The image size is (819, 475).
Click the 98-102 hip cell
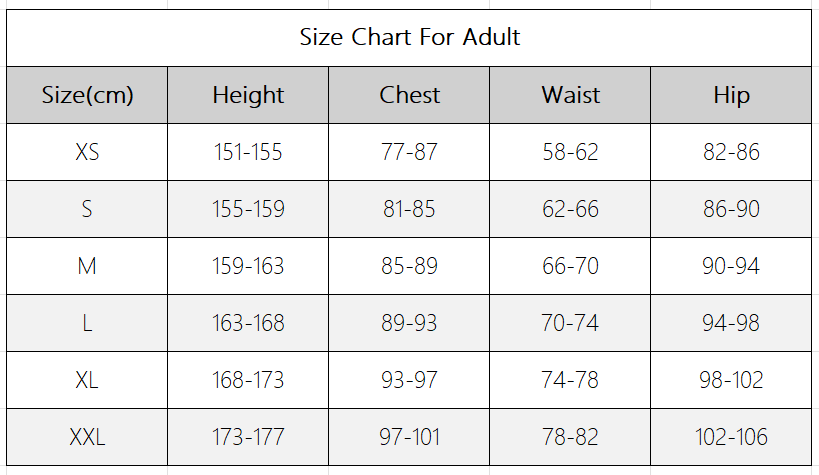[731, 380]
